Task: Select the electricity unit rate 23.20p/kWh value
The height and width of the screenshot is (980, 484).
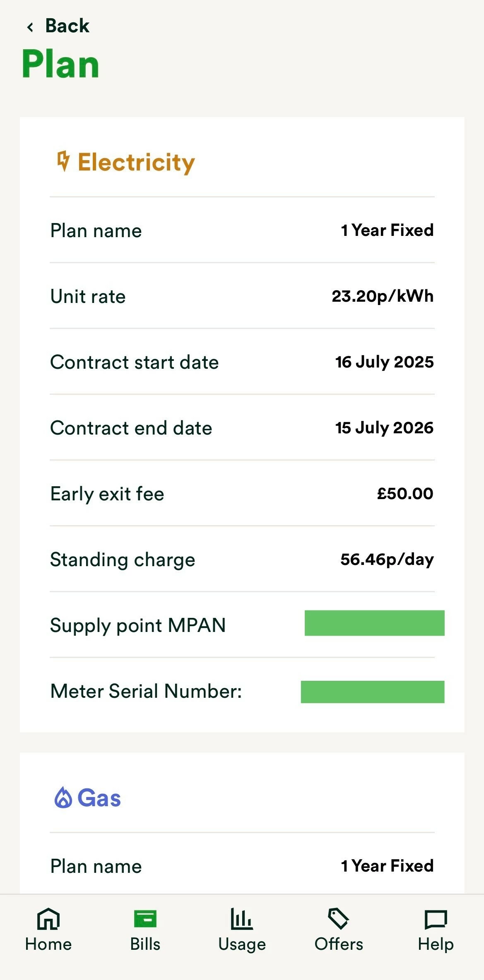Action: (x=383, y=296)
